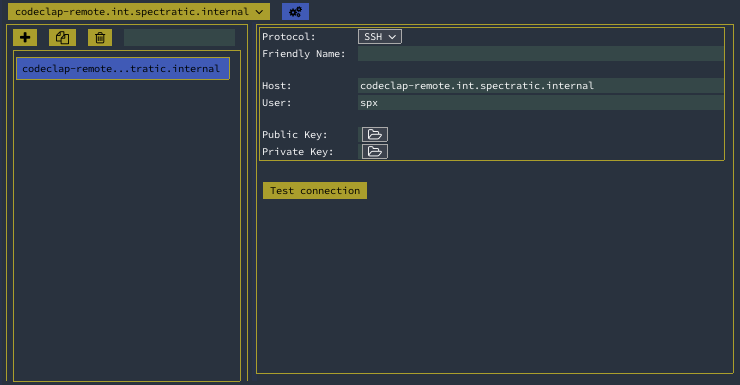Image resolution: width=740 pixels, height=385 pixels.
Task: Delete the selected connection with the trash icon
Action: click(x=100, y=38)
